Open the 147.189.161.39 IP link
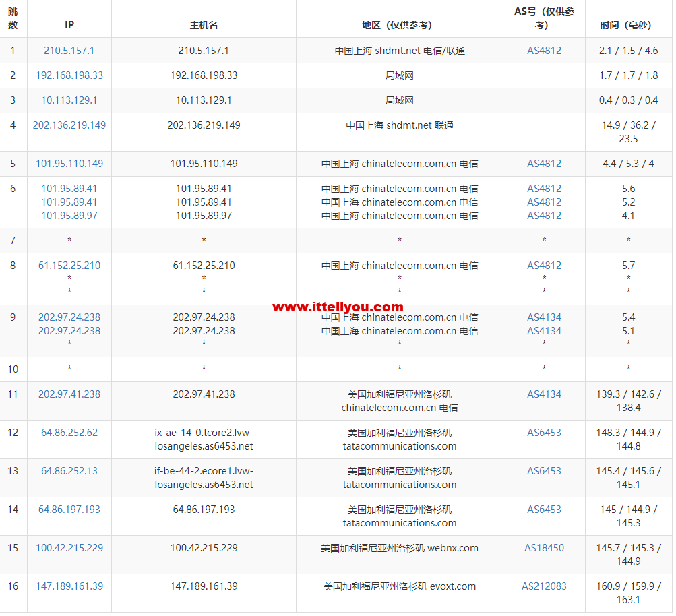This screenshot has height=616, width=676. pos(69,586)
